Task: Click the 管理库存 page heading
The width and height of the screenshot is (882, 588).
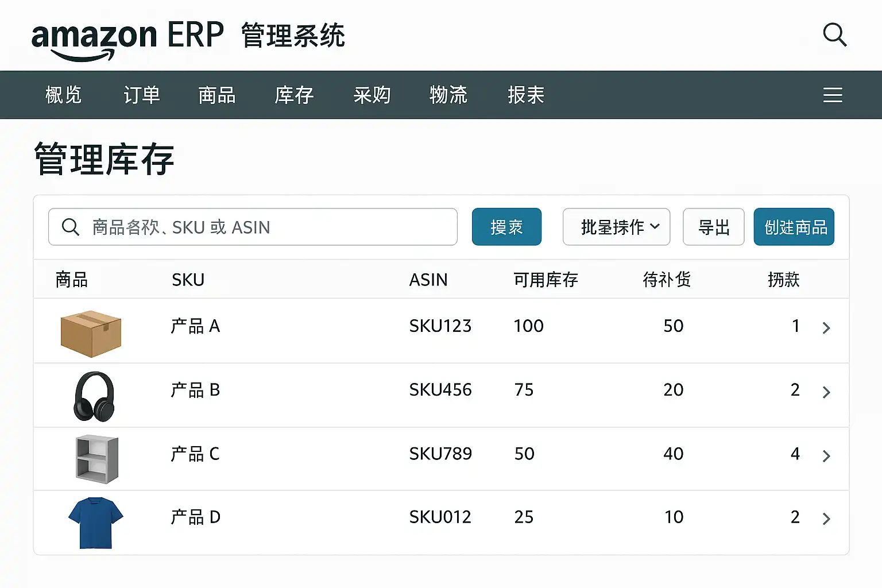Action: (104, 159)
